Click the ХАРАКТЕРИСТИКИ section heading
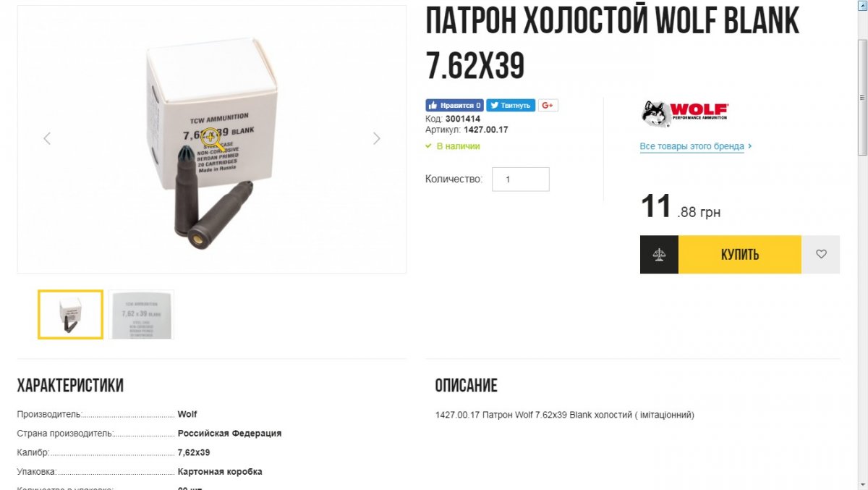The width and height of the screenshot is (868, 490). (x=70, y=386)
